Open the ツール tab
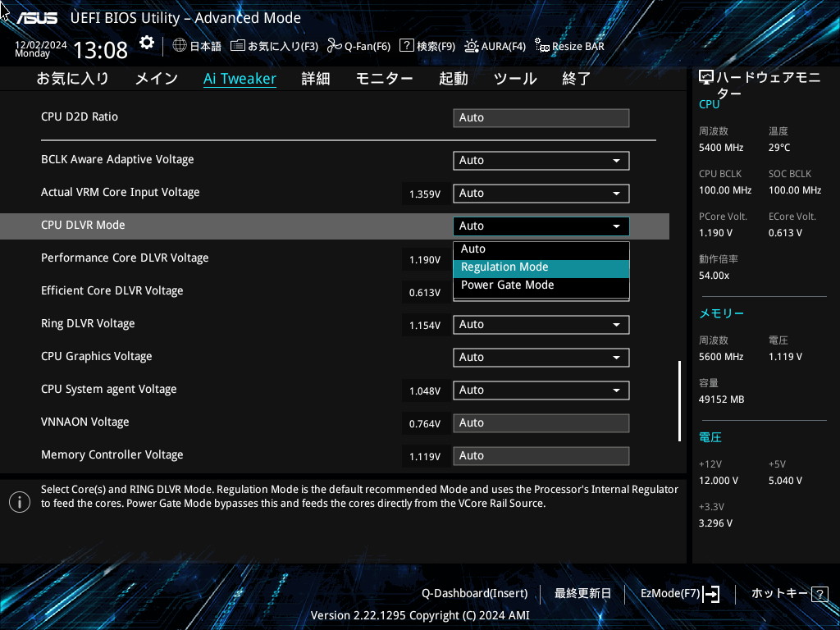 515,79
